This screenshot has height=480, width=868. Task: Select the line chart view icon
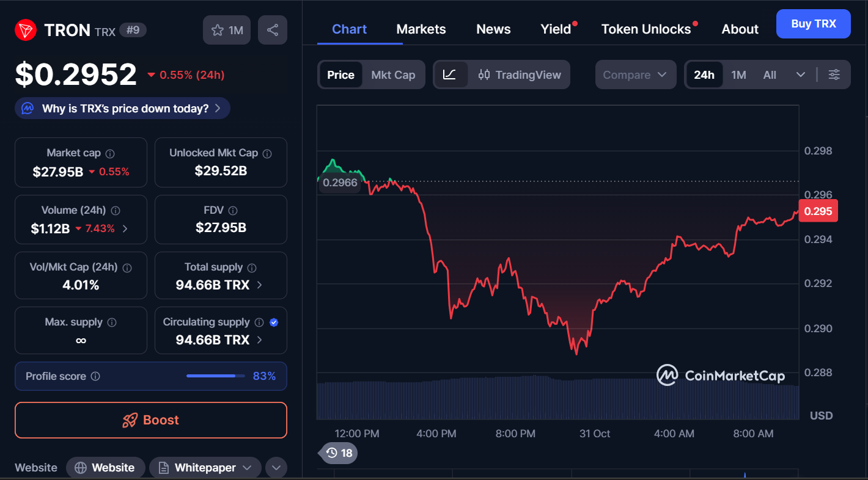451,75
